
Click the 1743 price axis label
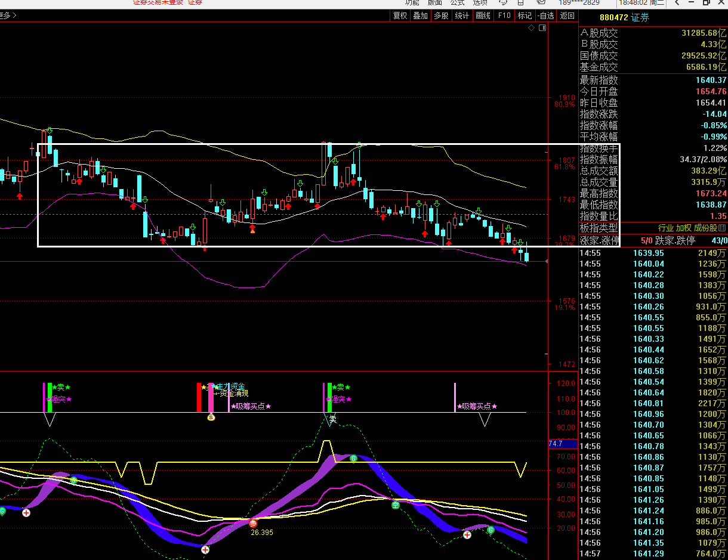point(567,200)
